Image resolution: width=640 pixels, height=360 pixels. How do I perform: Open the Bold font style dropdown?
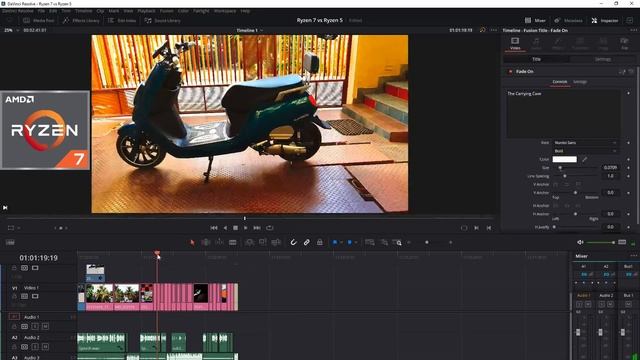tap(585, 151)
